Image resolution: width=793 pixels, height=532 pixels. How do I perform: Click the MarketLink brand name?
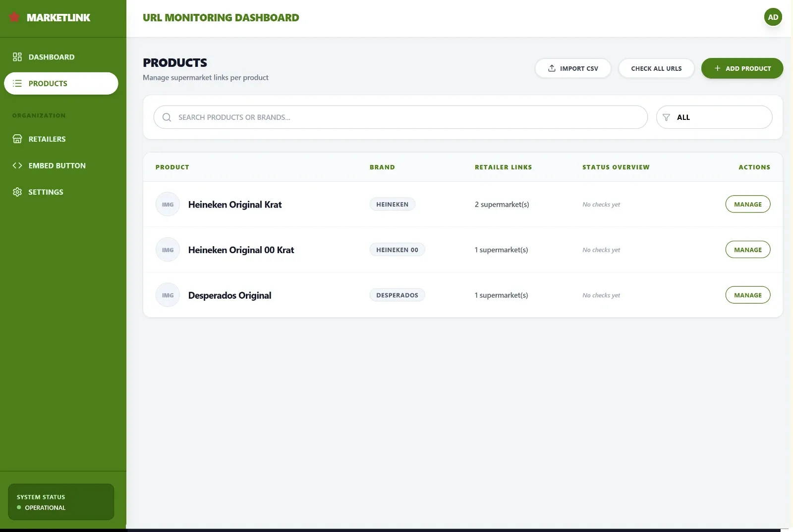[58, 18]
